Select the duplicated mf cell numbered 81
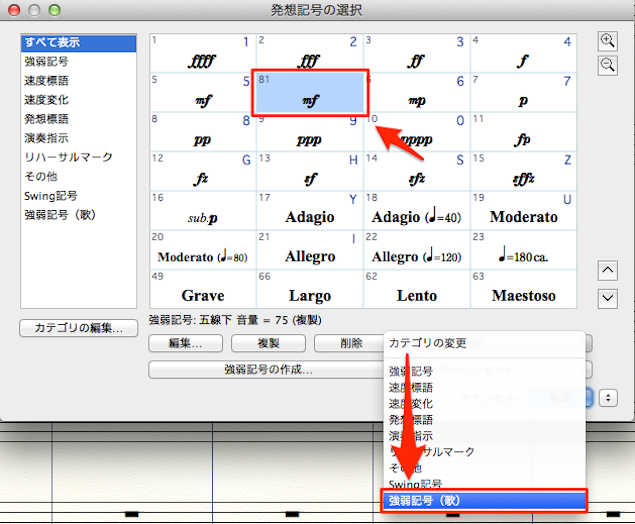Image resolution: width=635 pixels, height=524 pixels. tap(310, 93)
